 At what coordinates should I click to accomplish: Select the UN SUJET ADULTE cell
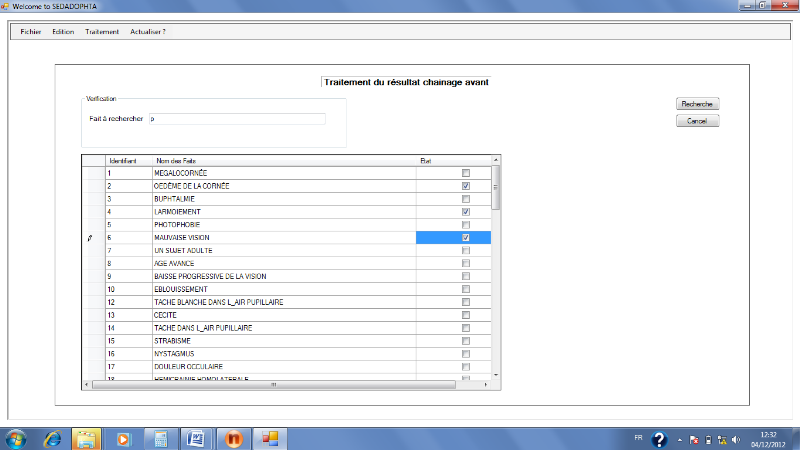click(x=284, y=251)
